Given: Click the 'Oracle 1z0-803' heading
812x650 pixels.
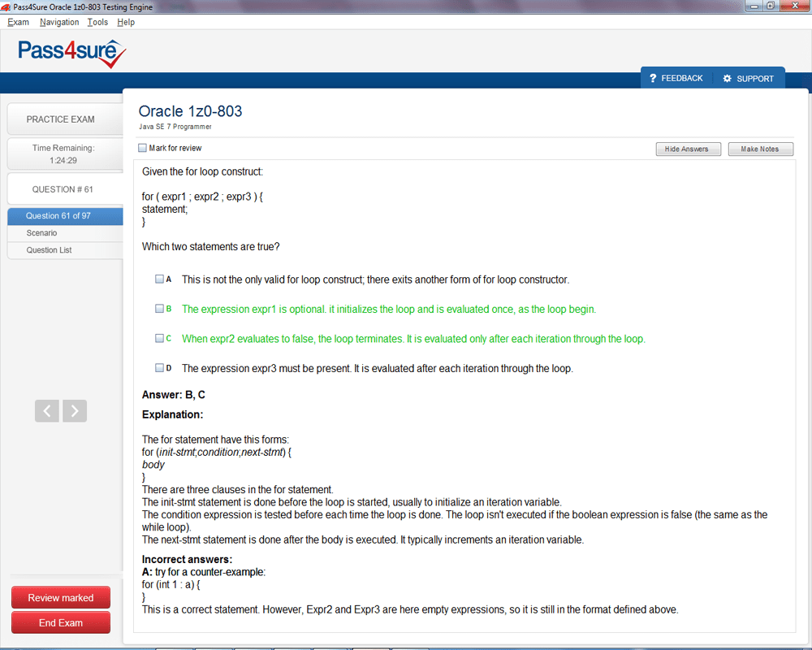Looking at the screenshot, I should (x=190, y=111).
